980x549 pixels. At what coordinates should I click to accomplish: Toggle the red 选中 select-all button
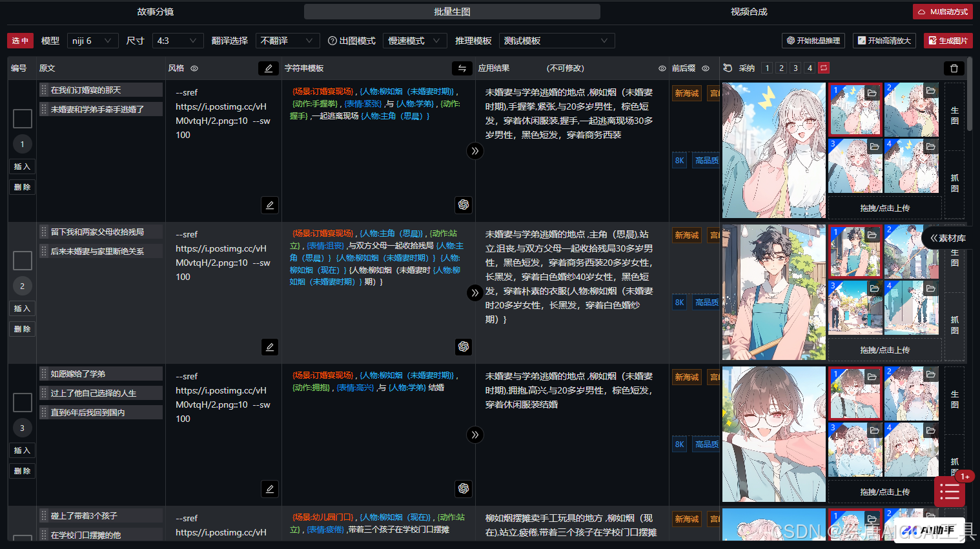20,41
